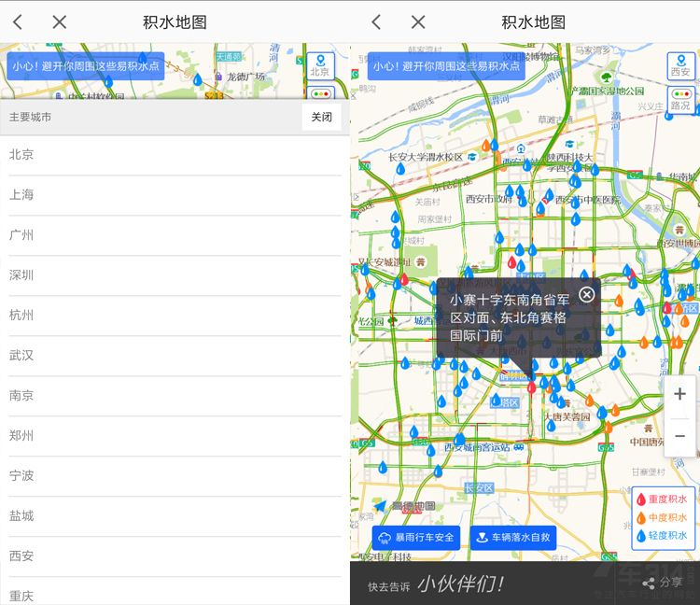Tap 浐灞国家湿地公园 park icon
Screen dimensions: 700x605
(x=606, y=77)
